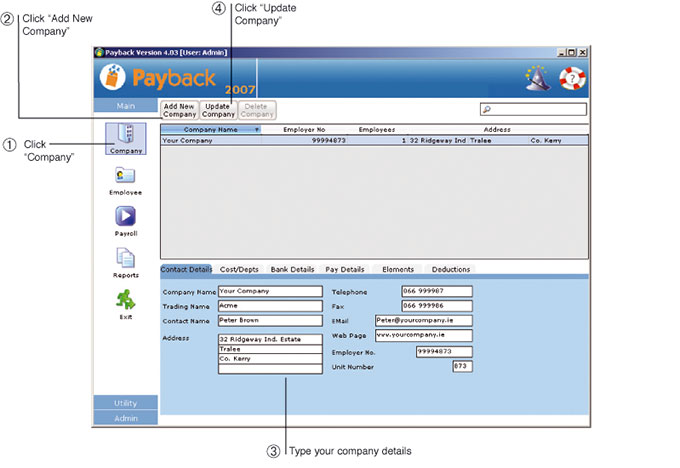Open the Reports icon
This screenshot has height=468, width=680.
(x=125, y=258)
